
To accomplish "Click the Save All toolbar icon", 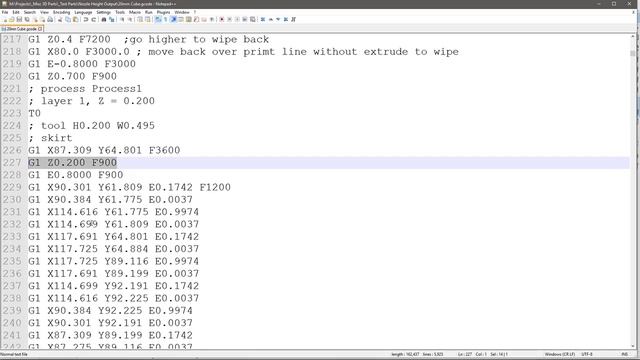I will click(27, 20).
